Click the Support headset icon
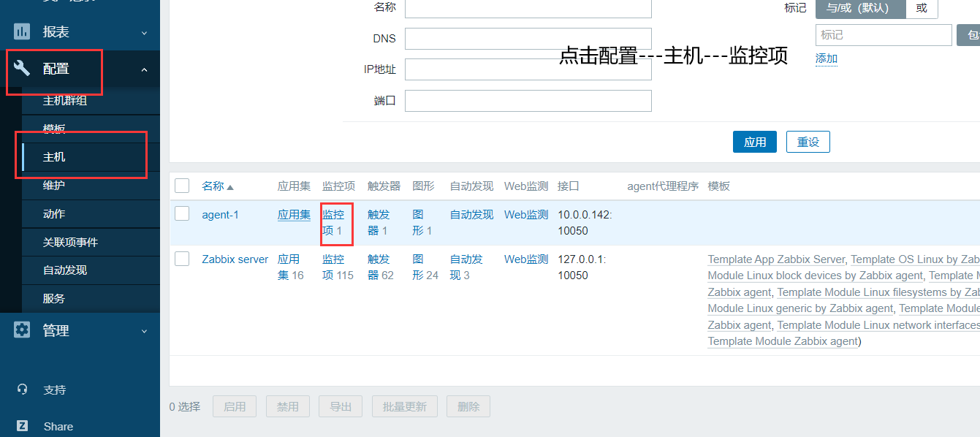 pos(23,389)
